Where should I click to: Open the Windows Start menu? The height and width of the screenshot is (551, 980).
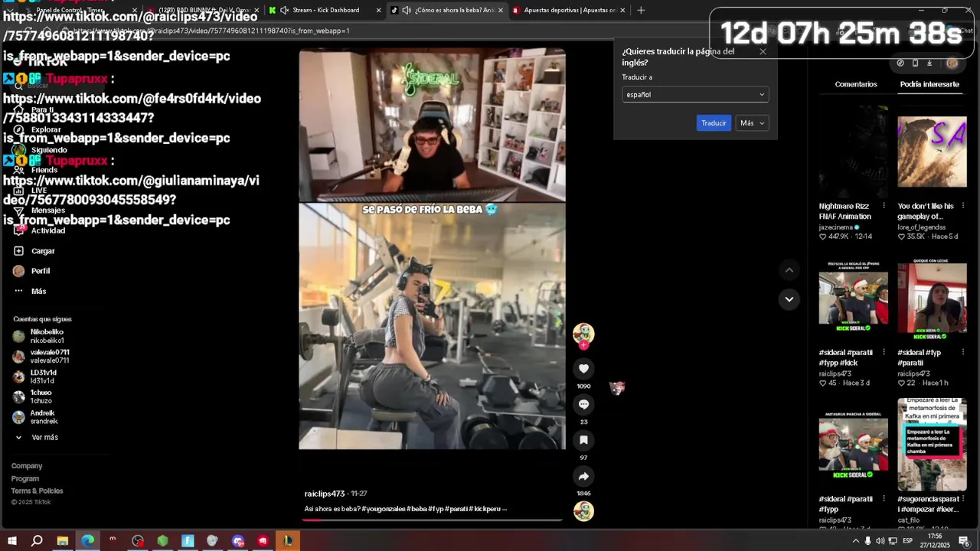12,541
